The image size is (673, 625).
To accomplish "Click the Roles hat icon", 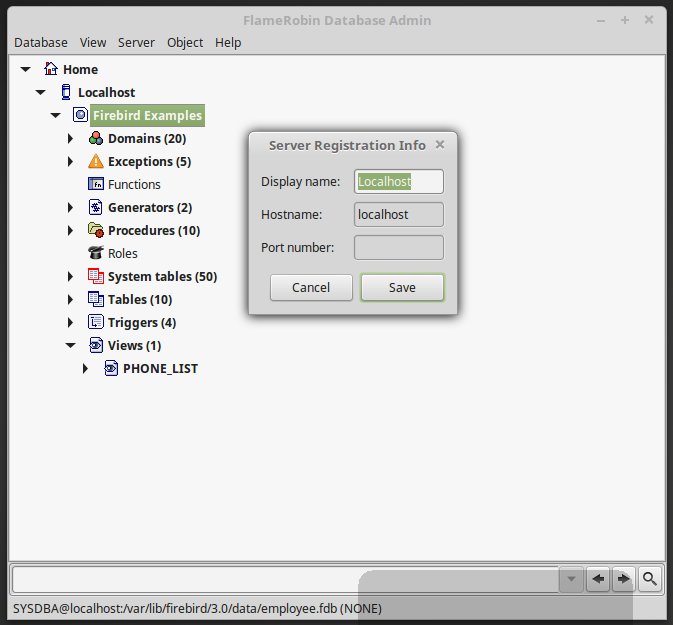I will (x=96, y=254).
